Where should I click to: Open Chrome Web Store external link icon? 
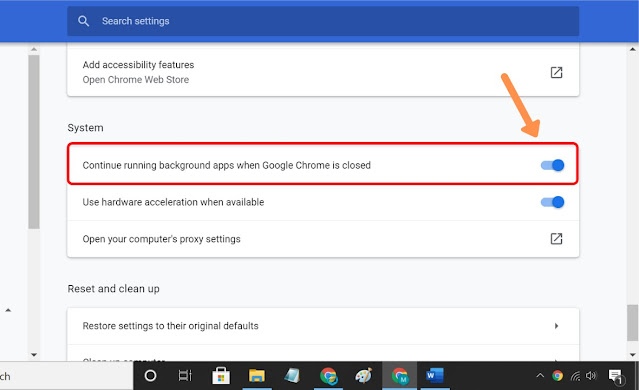(x=556, y=73)
